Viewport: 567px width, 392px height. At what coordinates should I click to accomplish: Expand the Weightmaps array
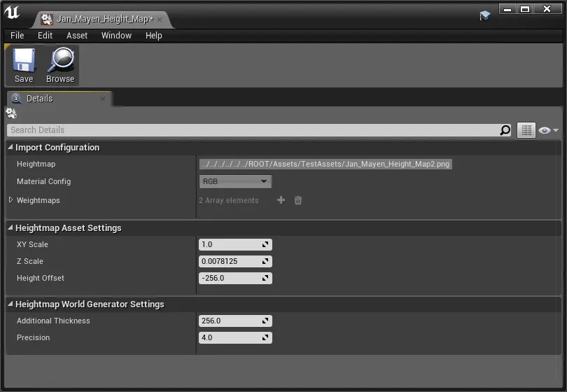(x=10, y=200)
